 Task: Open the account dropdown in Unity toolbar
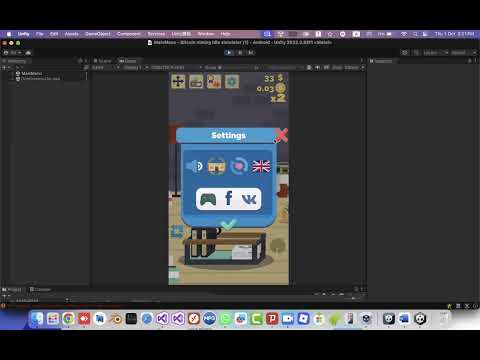click(x=13, y=53)
